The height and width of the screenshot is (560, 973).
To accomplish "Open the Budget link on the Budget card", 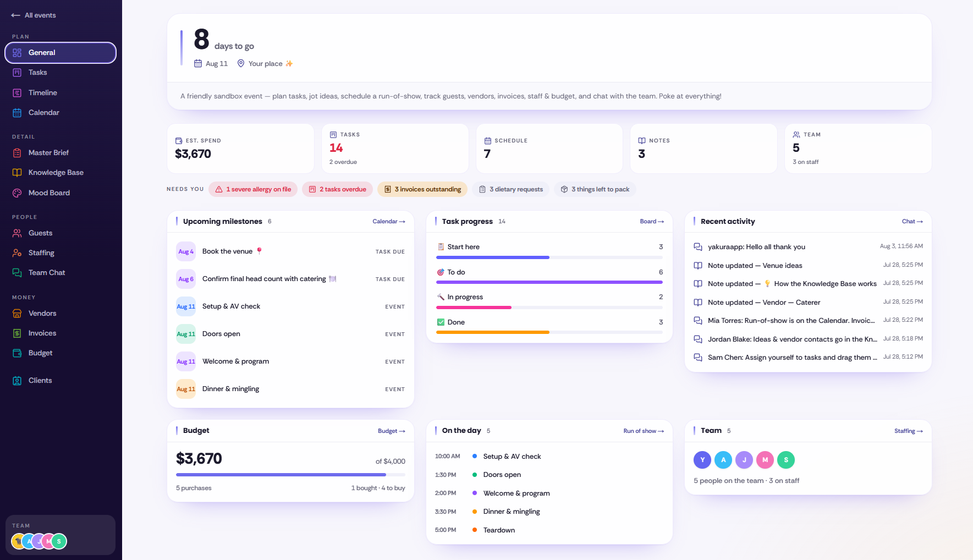I will click(x=392, y=431).
